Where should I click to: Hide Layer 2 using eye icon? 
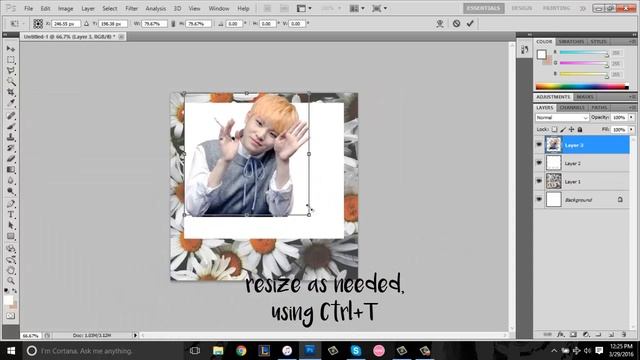coord(539,163)
